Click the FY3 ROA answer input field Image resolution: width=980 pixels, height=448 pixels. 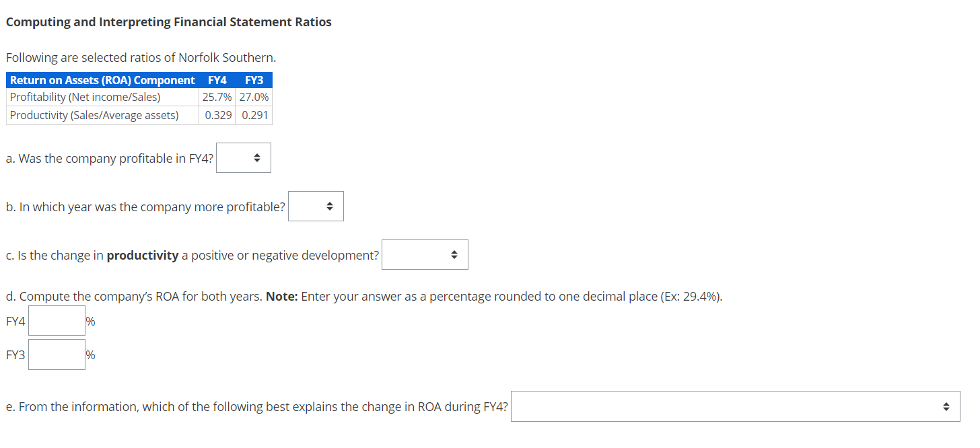57,354
